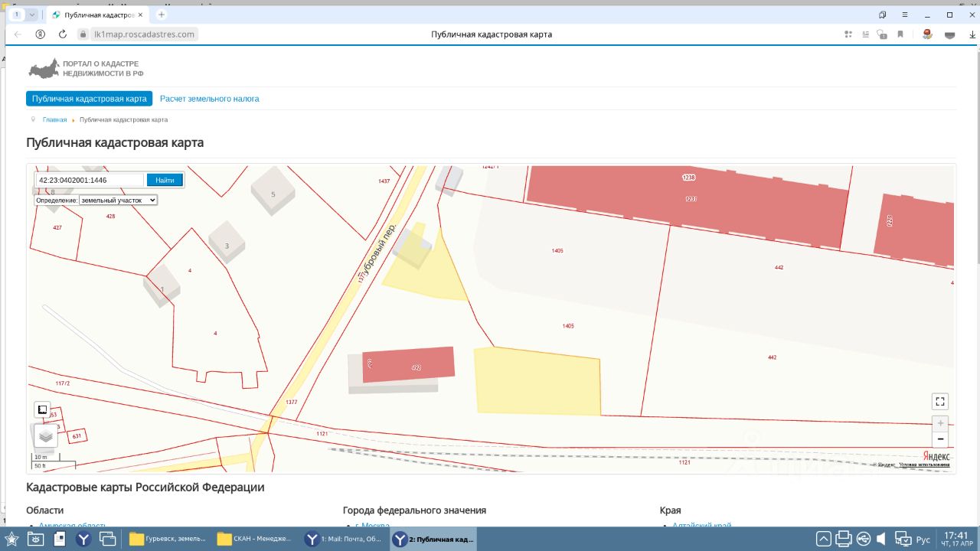The height and width of the screenshot is (551, 980).
Task: Close the Публичная кадастровая карта browser tab
Action: click(140, 15)
